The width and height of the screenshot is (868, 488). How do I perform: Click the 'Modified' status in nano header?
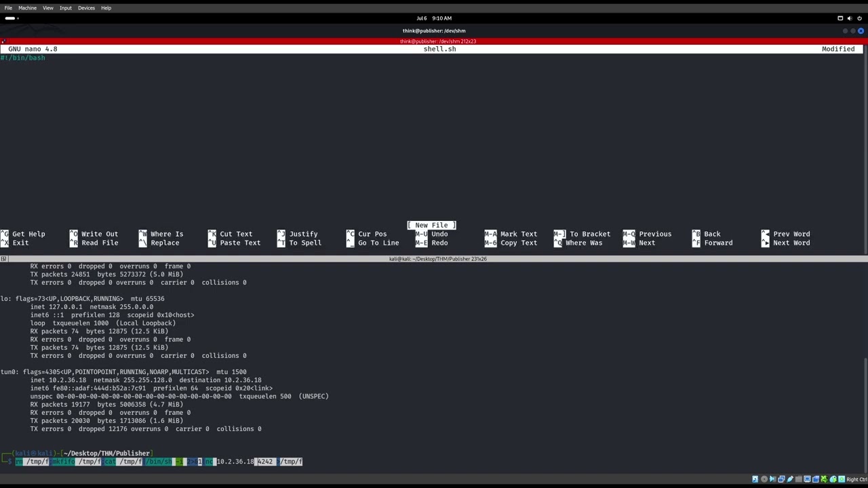point(838,49)
